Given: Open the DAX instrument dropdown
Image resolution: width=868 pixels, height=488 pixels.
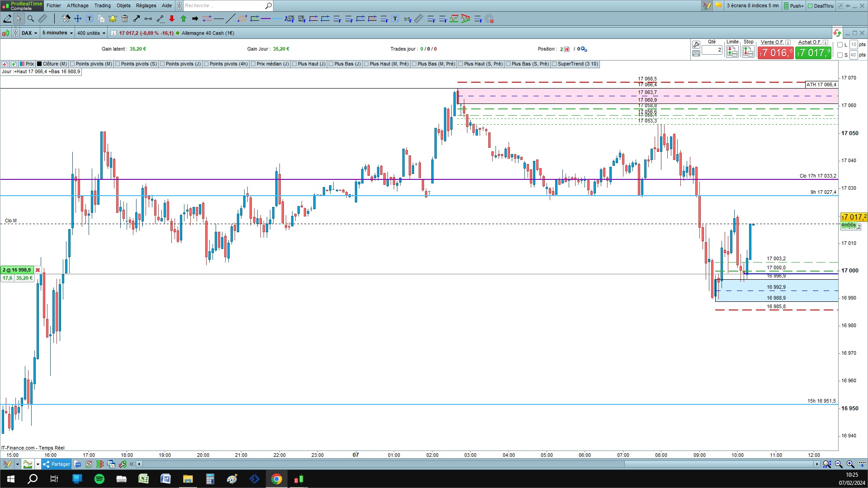Looking at the screenshot, I should [30, 33].
